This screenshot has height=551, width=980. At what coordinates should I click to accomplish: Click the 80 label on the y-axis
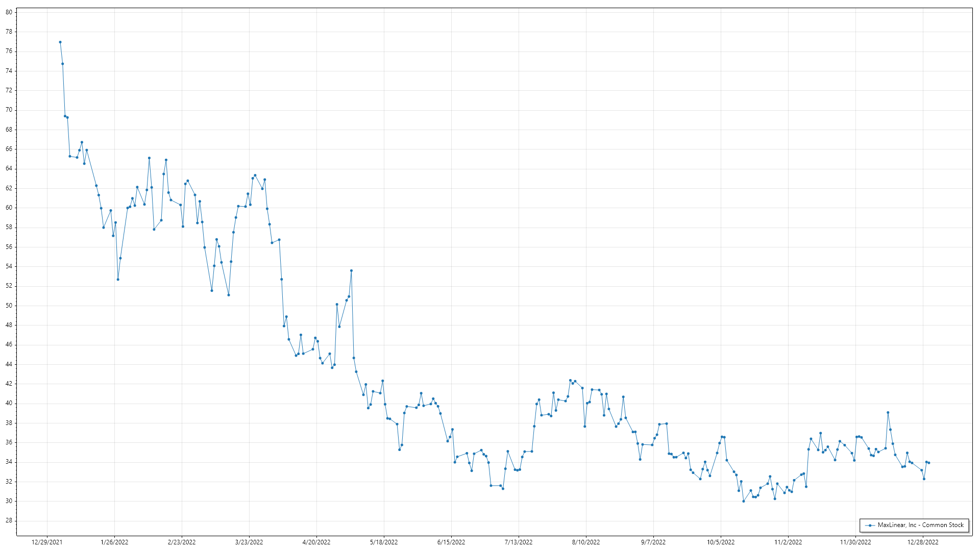point(9,12)
